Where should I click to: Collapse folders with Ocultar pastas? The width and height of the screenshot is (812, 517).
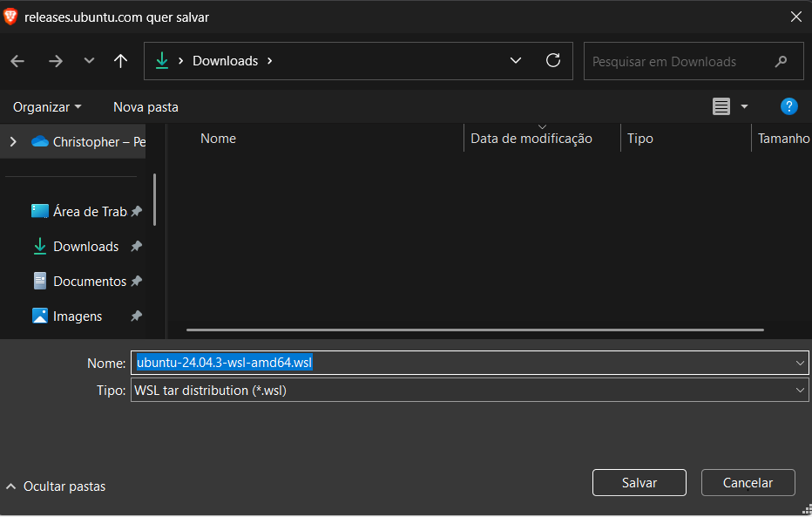coord(56,486)
